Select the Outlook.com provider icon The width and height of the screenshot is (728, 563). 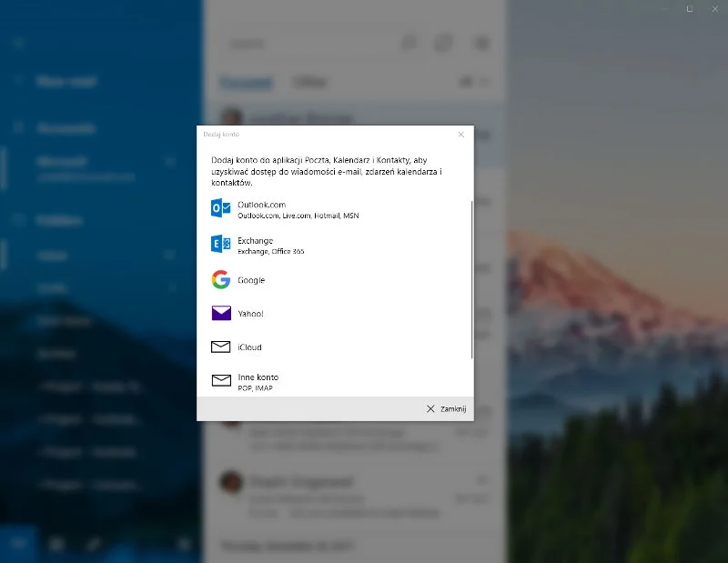(221, 209)
